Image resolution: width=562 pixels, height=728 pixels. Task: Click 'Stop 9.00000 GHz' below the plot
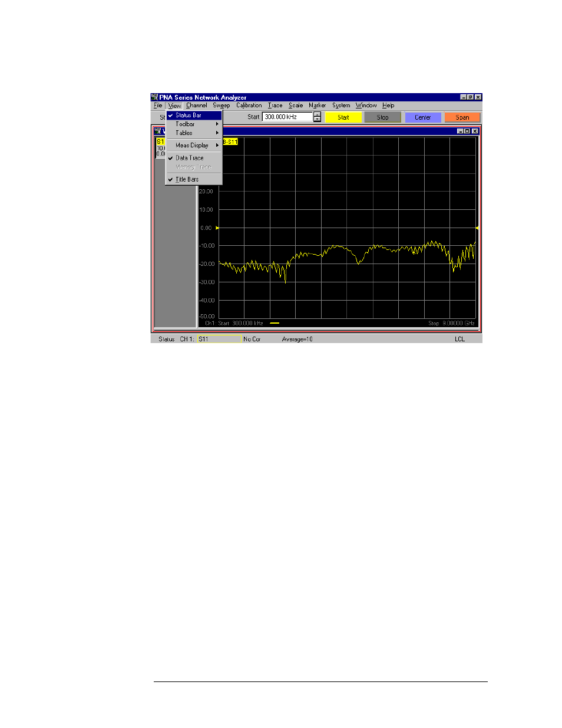451,324
